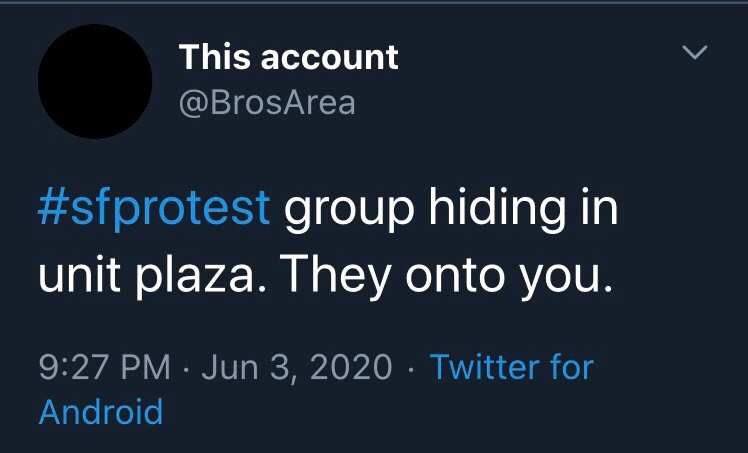Click the word 'Android' in source label

pyautogui.click(x=100, y=411)
